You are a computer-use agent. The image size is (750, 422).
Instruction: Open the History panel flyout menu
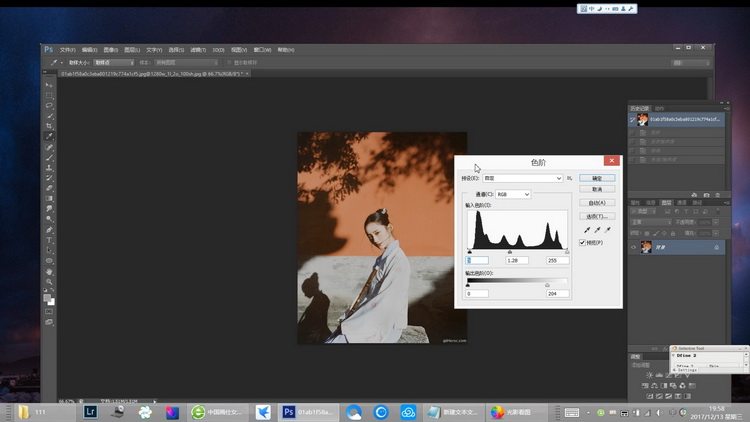(727, 109)
